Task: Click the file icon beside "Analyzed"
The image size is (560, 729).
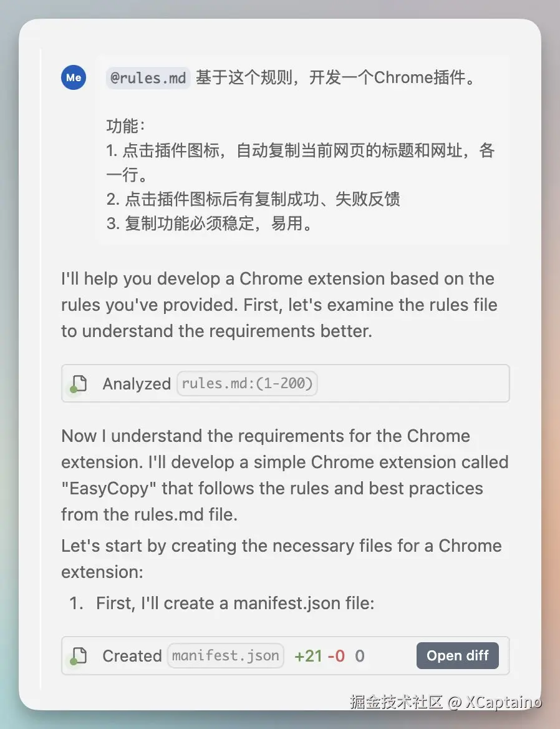Action: click(x=79, y=383)
